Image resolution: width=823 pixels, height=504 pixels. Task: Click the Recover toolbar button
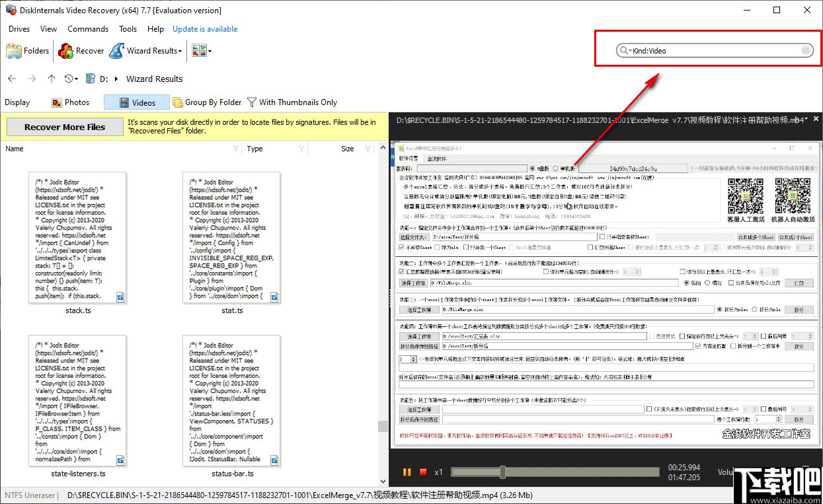[81, 51]
